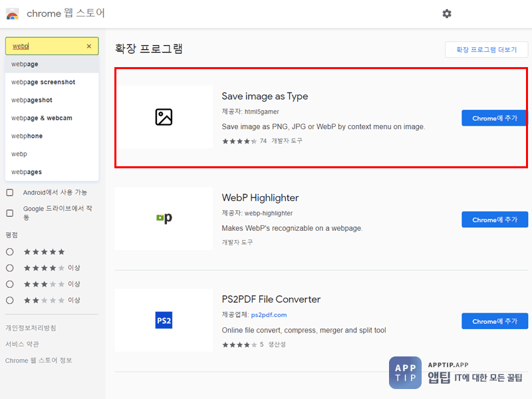The width and height of the screenshot is (532, 399).
Task: Add WebP Highlighter to Chrome
Action: pos(495,219)
